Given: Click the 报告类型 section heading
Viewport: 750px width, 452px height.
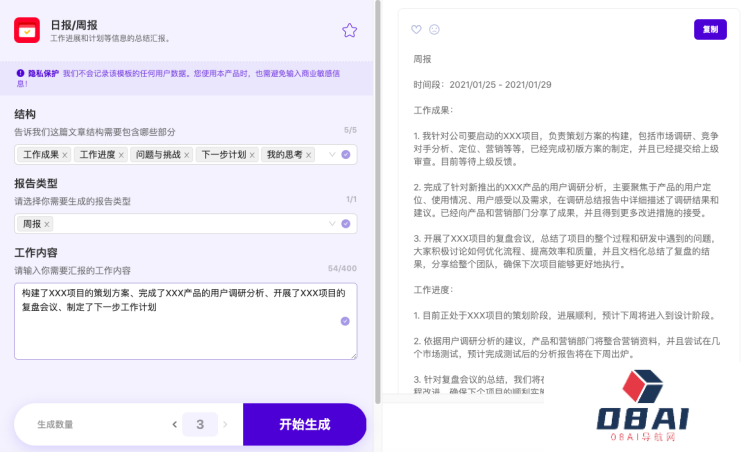Looking at the screenshot, I should pyautogui.click(x=36, y=184).
